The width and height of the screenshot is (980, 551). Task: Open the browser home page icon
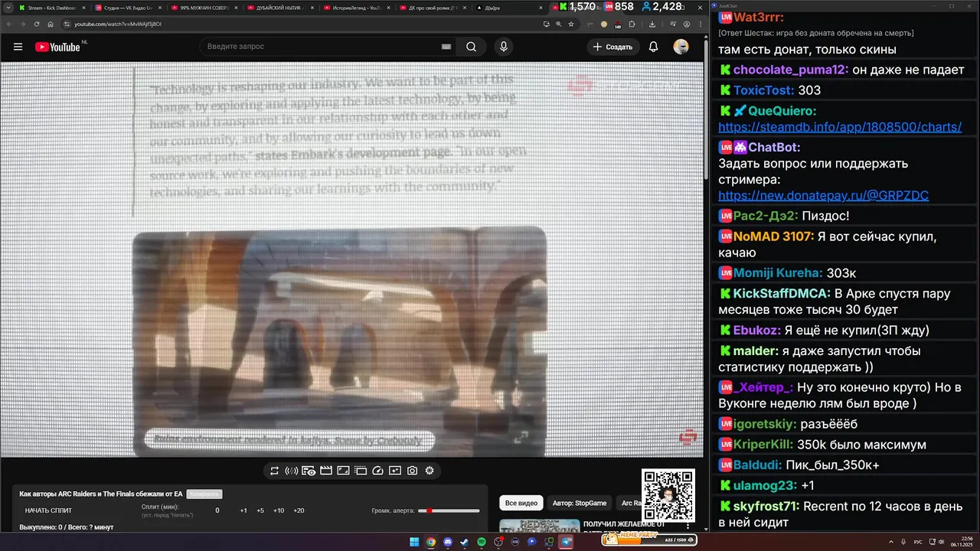coord(51,24)
